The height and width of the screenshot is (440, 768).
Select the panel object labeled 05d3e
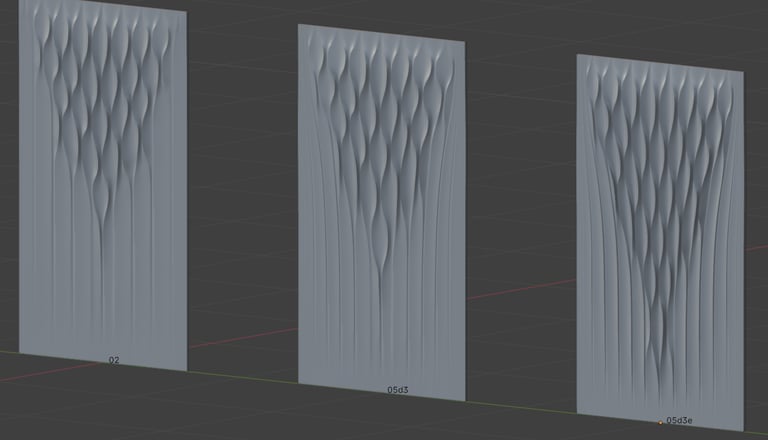[x=660, y=243]
